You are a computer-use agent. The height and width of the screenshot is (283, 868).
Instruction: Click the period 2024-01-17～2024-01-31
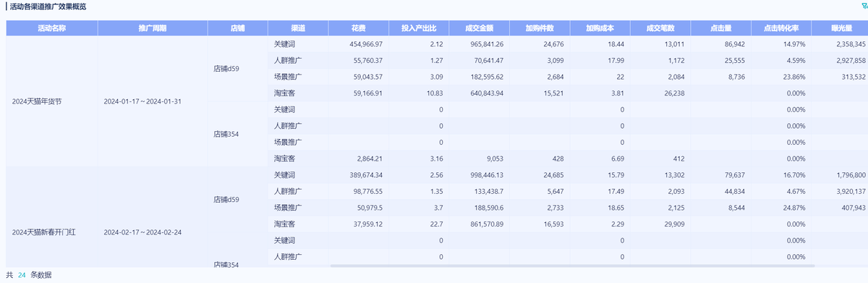(x=142, y=101)
